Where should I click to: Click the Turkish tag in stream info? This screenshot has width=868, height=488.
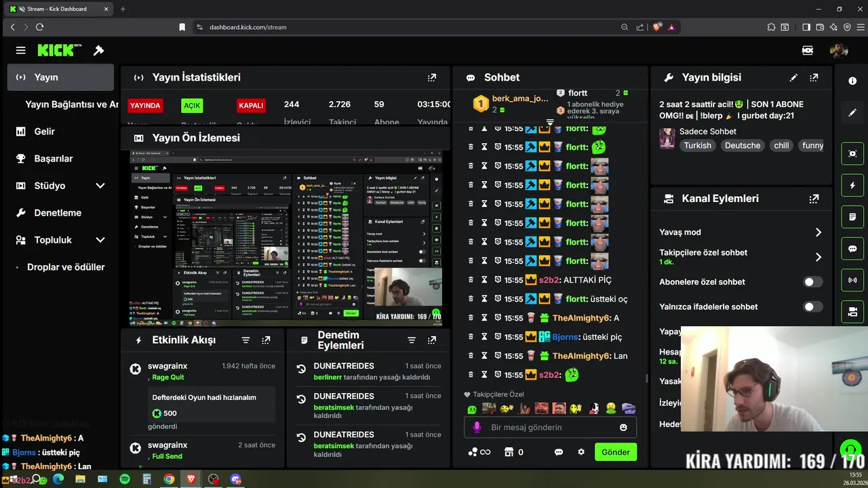pyautogui.click(x=698, y=146)
